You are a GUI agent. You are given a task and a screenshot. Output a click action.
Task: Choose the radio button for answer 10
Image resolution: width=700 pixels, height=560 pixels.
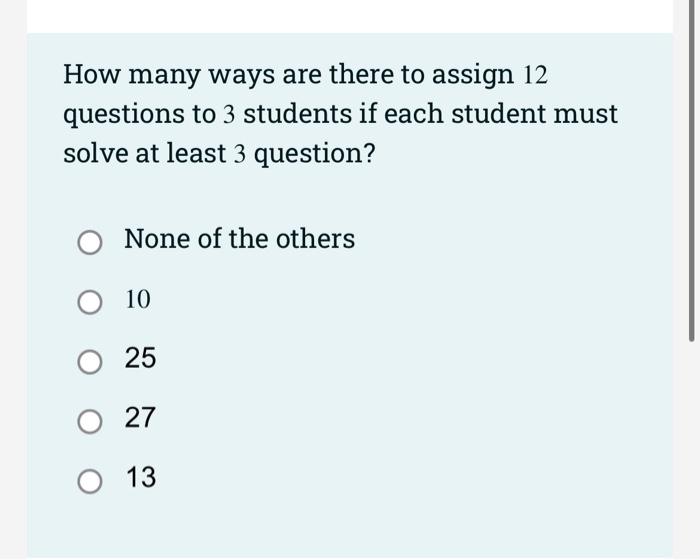90,302
